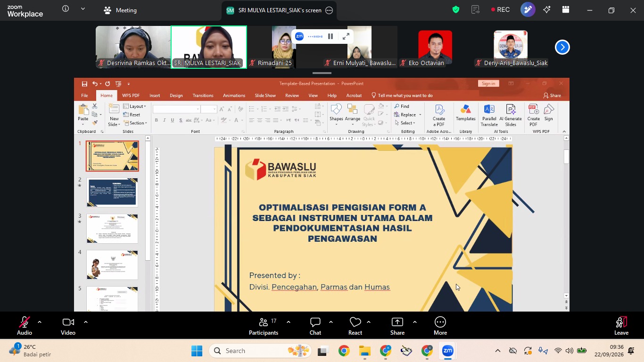Toggle Underline formatting
The height and width of the screenshot is (362, 644).
(x=173, y=121)
